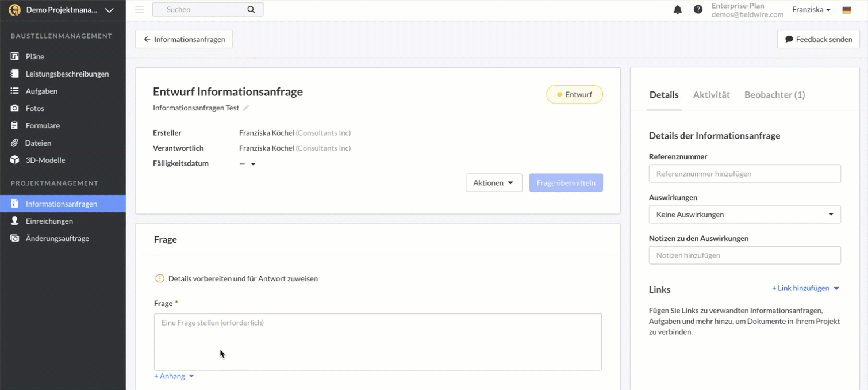Click Franziska Köchel next to Verantwortlich
This screenshot has height=390, width=868.
point(267,148)
